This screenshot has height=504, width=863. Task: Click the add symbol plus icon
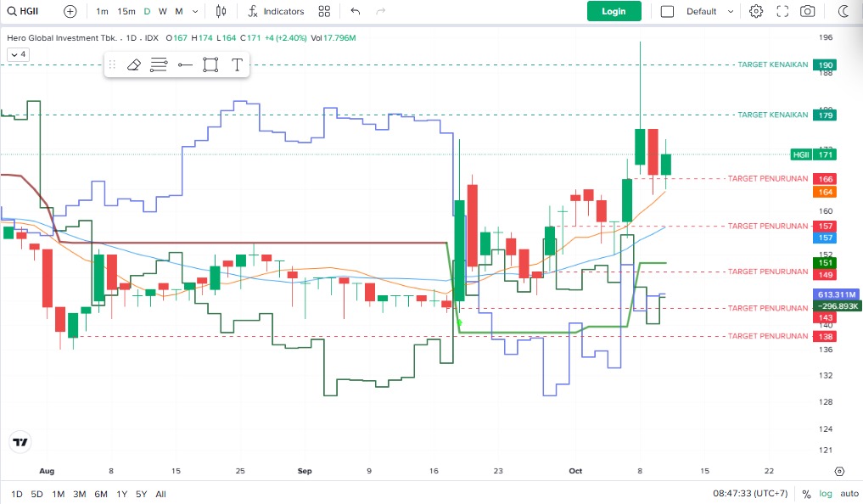(70, 12)
